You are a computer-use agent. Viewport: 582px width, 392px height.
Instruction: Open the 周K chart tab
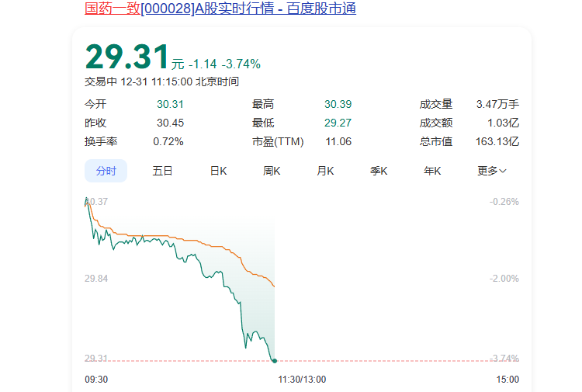[272, 171]
